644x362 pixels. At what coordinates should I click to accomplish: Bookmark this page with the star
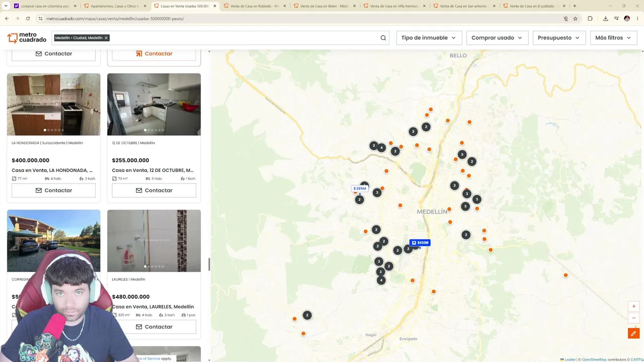(x=575, y=19)
